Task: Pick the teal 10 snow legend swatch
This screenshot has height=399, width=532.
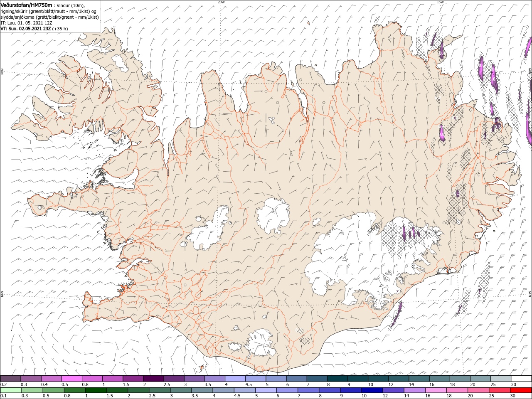Action: point(378,379)
